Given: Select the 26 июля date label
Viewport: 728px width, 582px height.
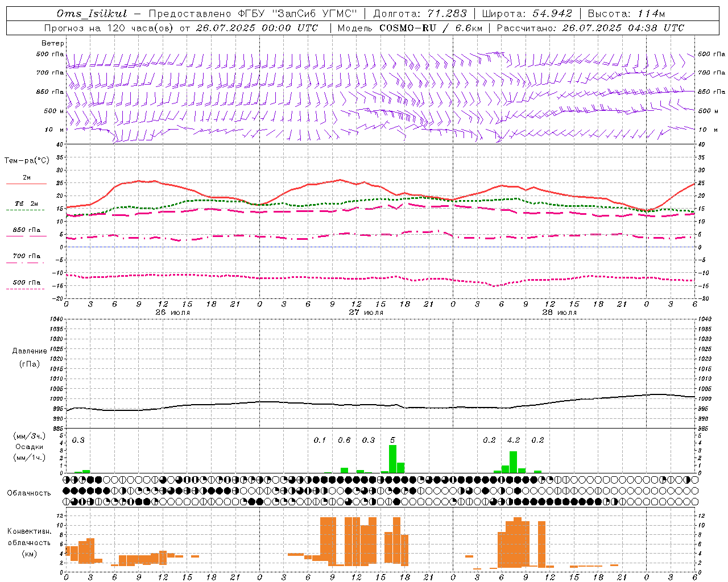Looking at the screenshot, I should (x=173, y=312).
